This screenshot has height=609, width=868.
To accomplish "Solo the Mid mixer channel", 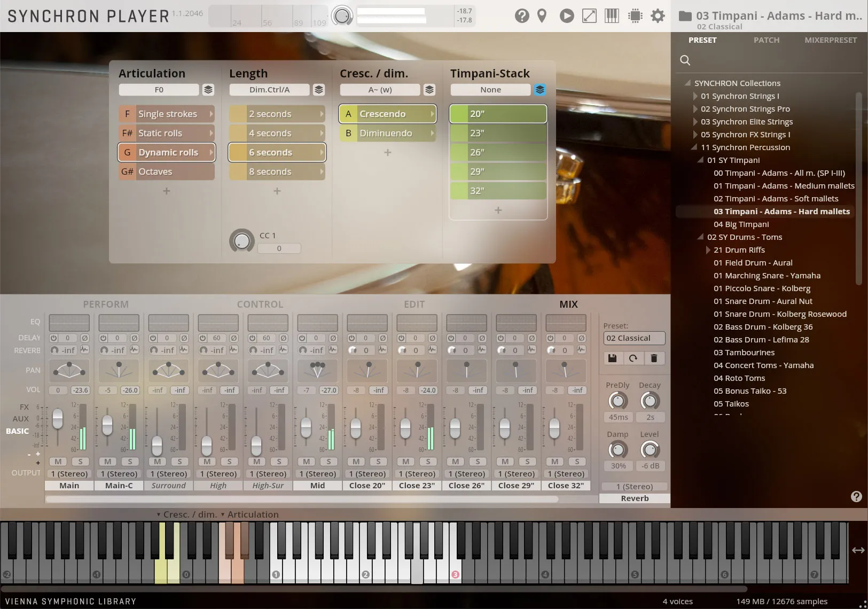I will (329, 462).
